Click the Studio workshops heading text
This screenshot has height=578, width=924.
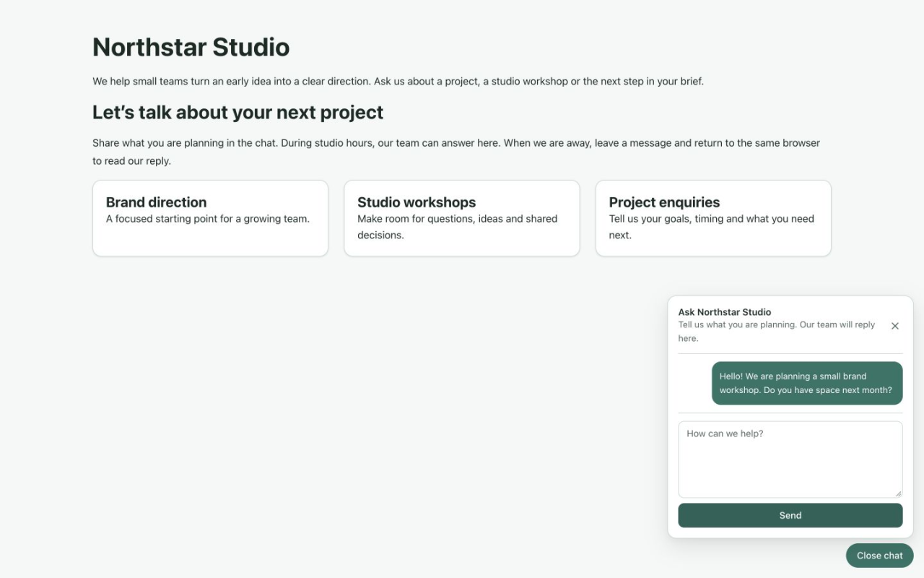click(x=417, y=202)
